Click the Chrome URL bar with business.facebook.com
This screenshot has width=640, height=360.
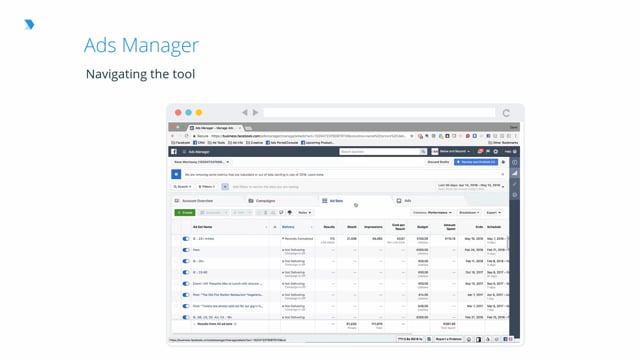tap(302, 136)
